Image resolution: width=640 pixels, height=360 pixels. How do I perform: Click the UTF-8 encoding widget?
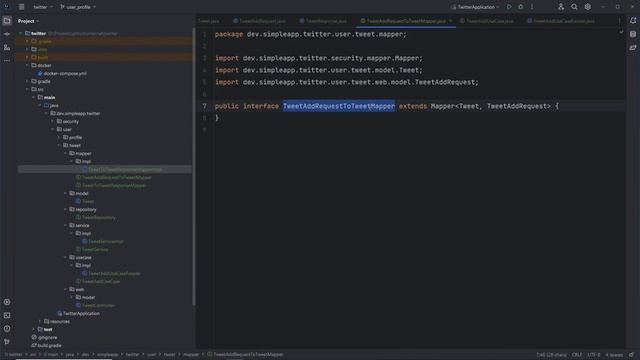pyautogui.click(x=593, y=355)
